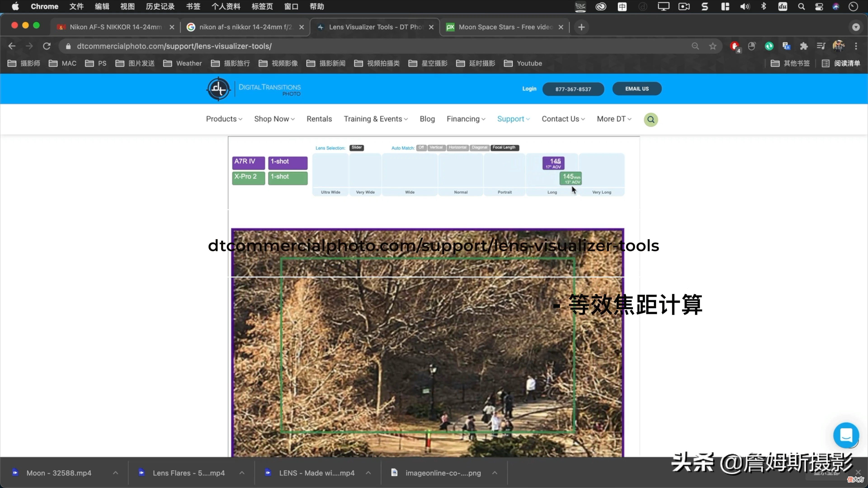The width and height of the screenshot is (868, 488).
Task: Open the live chat bubble widget
Action: coord(846,435)
